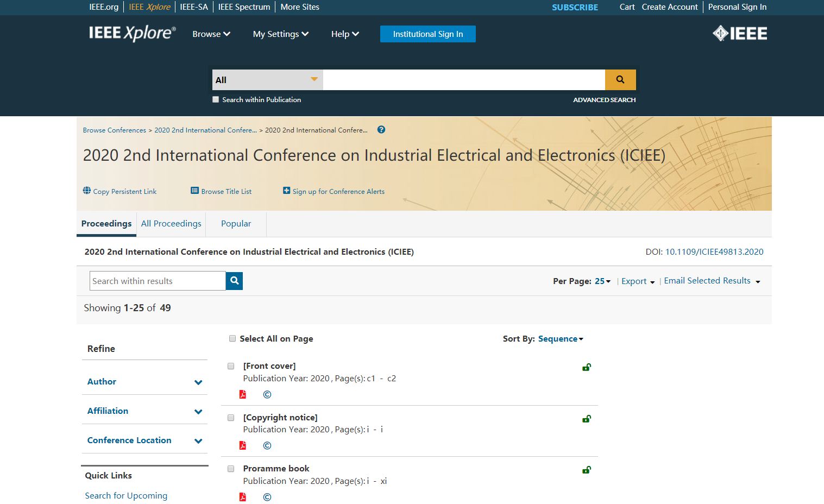Click the orange search magnifier button
This screenshot has height=504, width=824.
[620, 80]
